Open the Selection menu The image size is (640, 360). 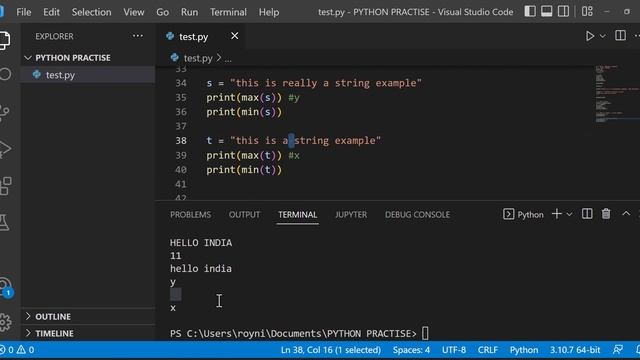[x=91, y=12]
